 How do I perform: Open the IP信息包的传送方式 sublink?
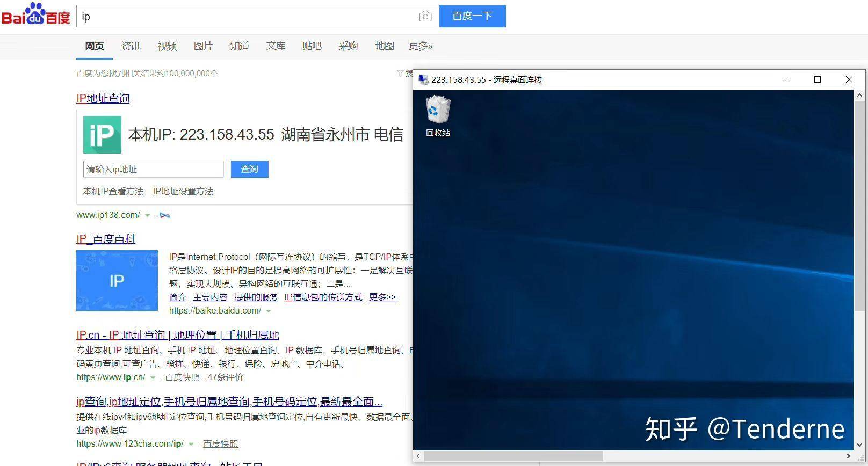pos(323,297)
